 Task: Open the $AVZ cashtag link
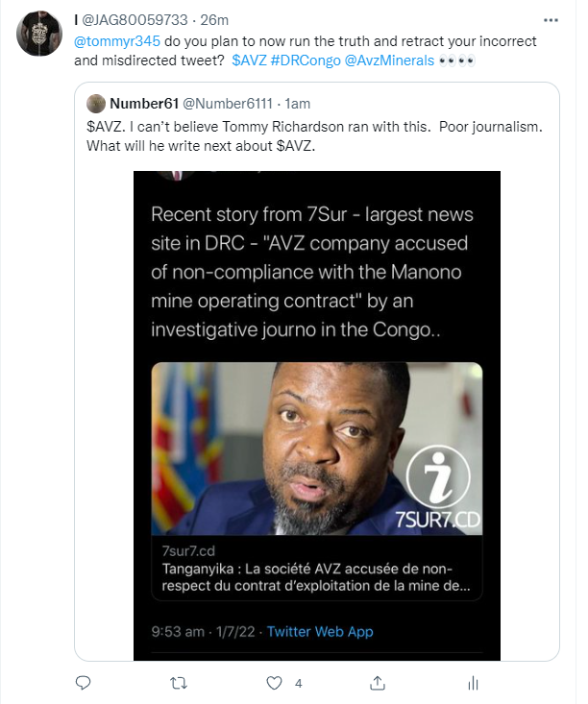click(249, 61)
